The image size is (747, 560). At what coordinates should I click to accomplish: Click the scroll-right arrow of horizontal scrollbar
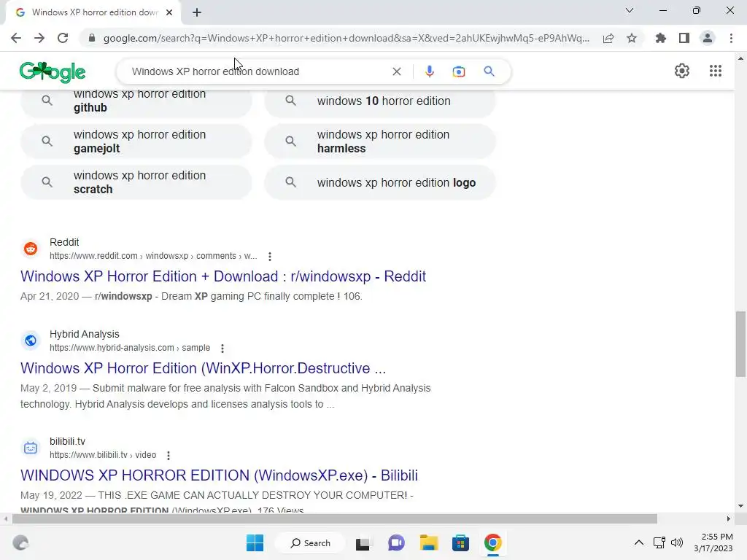tap(729, 518)
